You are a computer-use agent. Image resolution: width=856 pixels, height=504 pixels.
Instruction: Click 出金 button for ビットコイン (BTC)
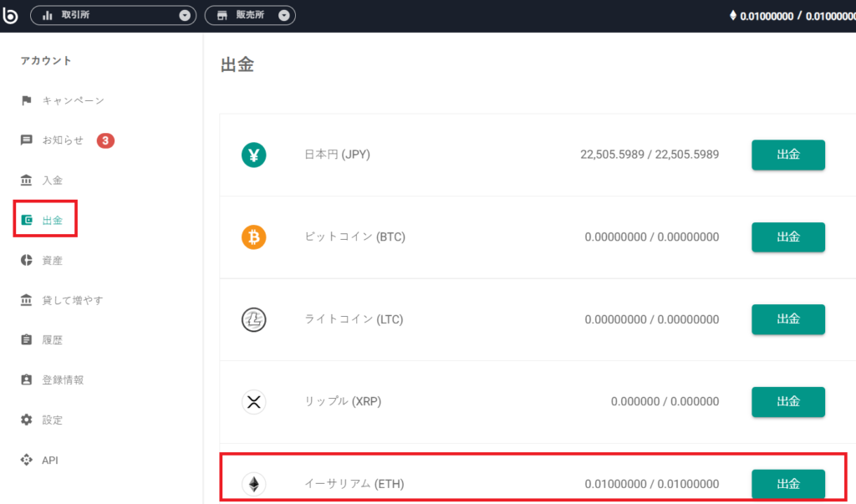(x=788, y=237)
